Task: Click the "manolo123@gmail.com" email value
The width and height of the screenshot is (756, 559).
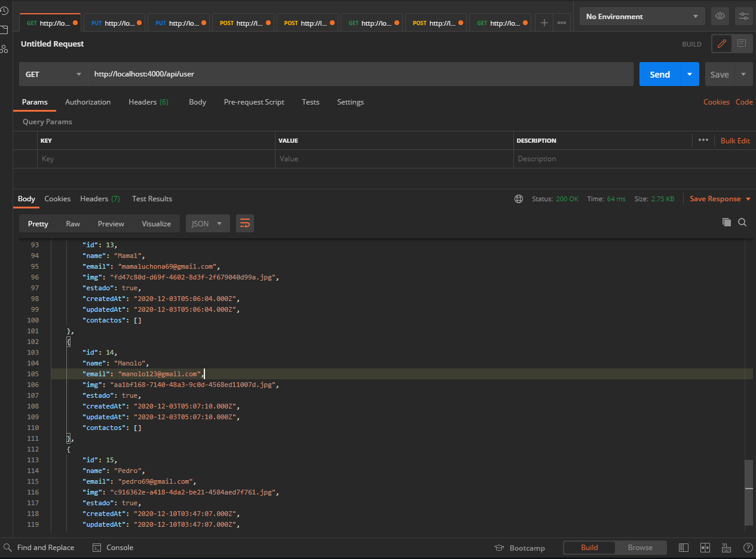Action: (160, 374)
